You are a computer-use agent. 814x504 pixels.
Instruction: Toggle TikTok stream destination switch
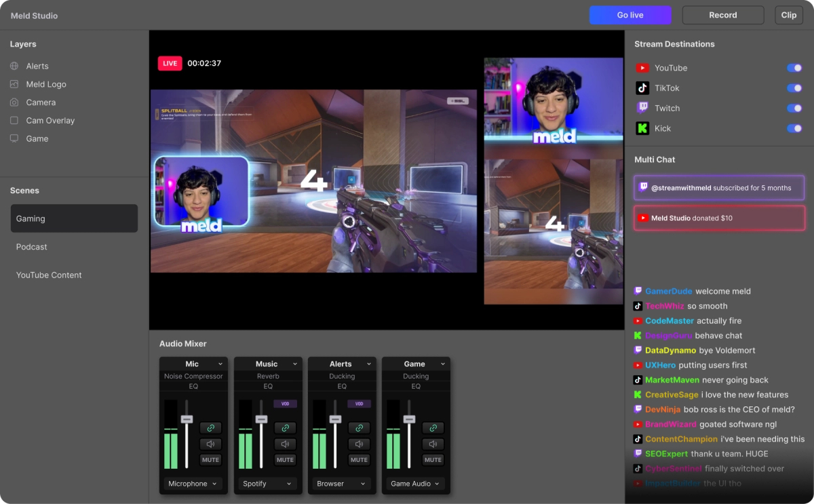pos(794,88)
